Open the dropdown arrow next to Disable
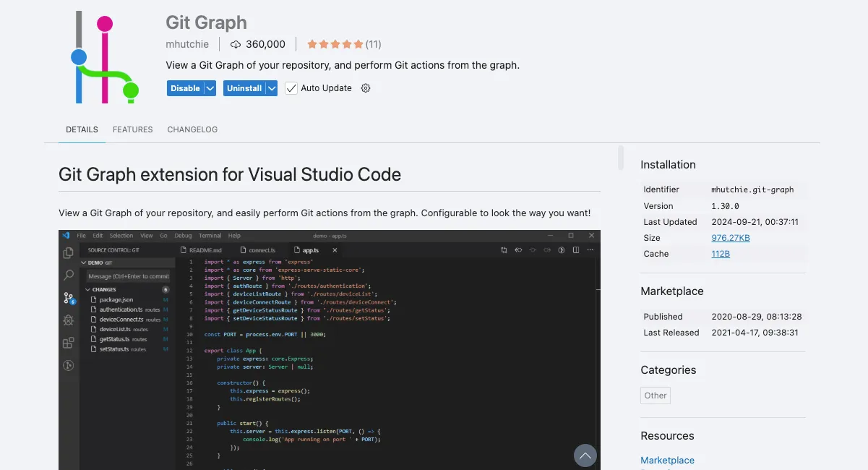Screen dimensions: 868x470 (210, 88)
